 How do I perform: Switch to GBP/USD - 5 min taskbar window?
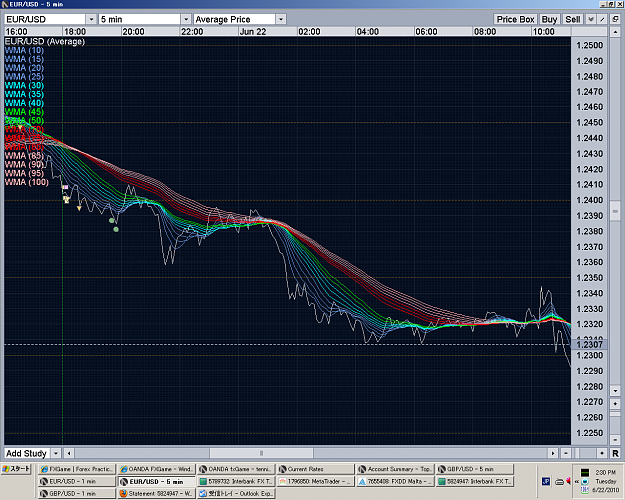pos(475,469)
